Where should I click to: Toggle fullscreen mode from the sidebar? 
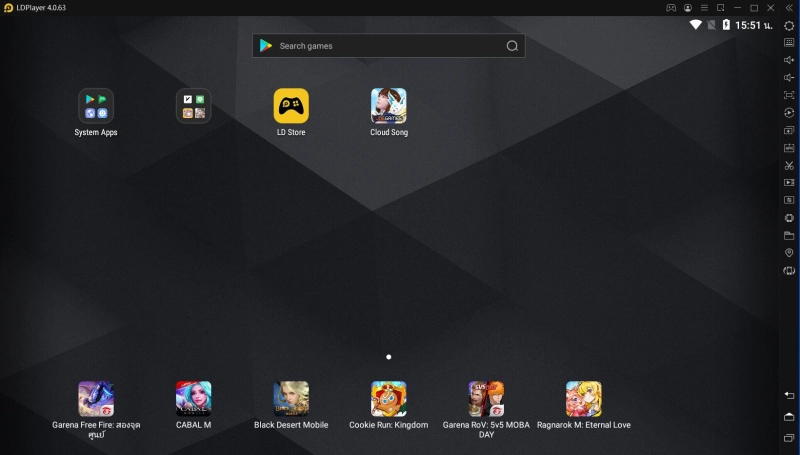click(789, 95)
